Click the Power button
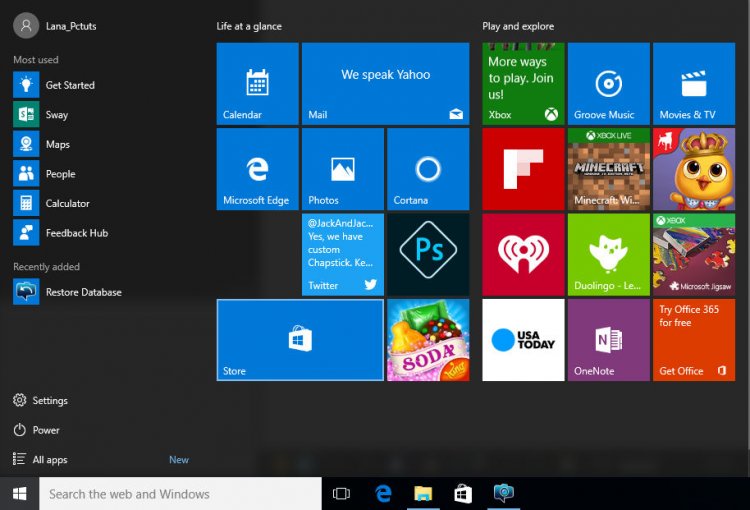This screenshot has height=510, width=750. coord(36,430)
